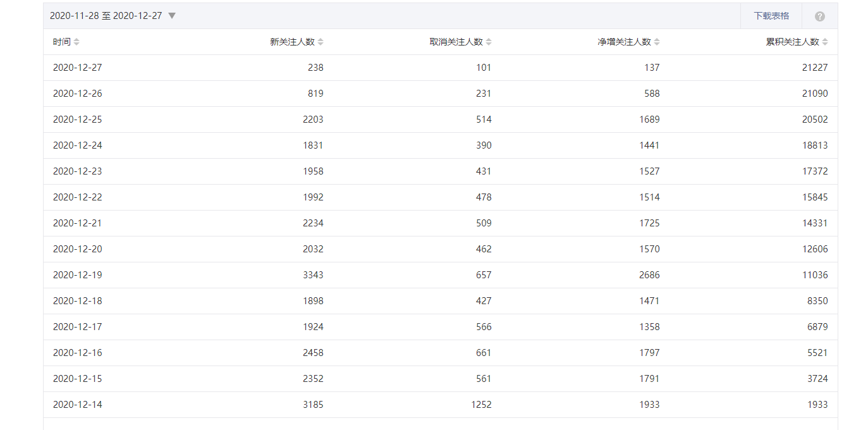Screen dimensions: 868x430
Task: Toggle the sort arrows for 取消关注人数
Action: pyautogui.click(x=489, y=42)
